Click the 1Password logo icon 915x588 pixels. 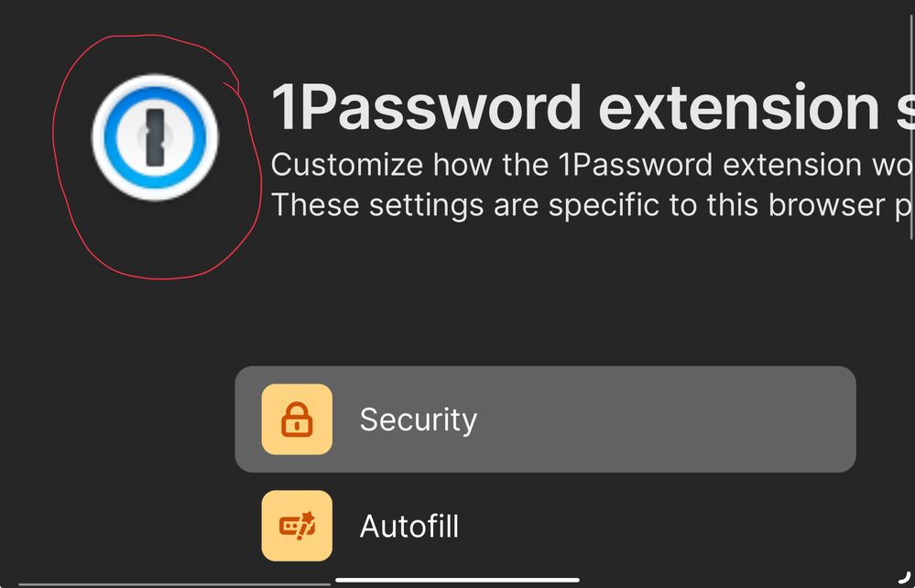[x=156, y=136]
